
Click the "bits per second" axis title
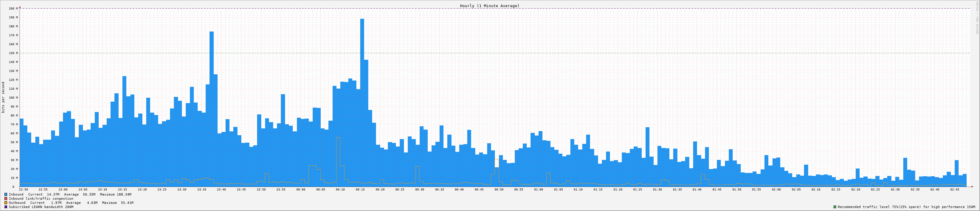point(4,97)
